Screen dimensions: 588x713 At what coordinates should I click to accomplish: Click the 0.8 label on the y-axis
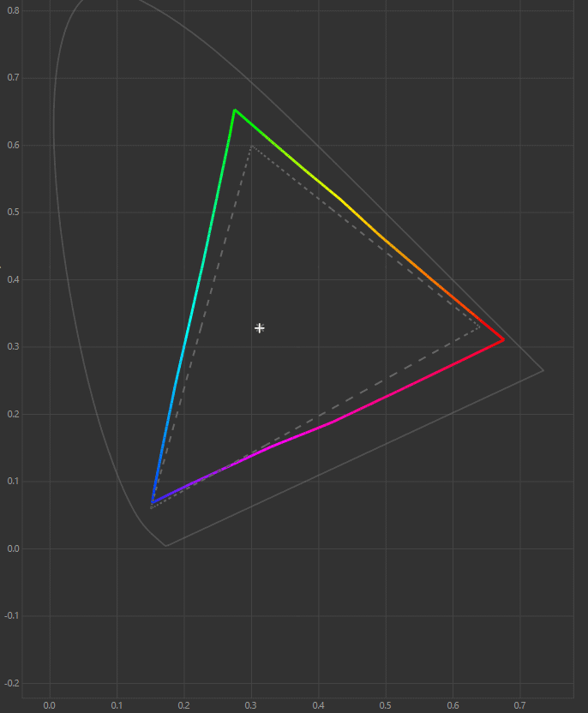tap(13, 10)
